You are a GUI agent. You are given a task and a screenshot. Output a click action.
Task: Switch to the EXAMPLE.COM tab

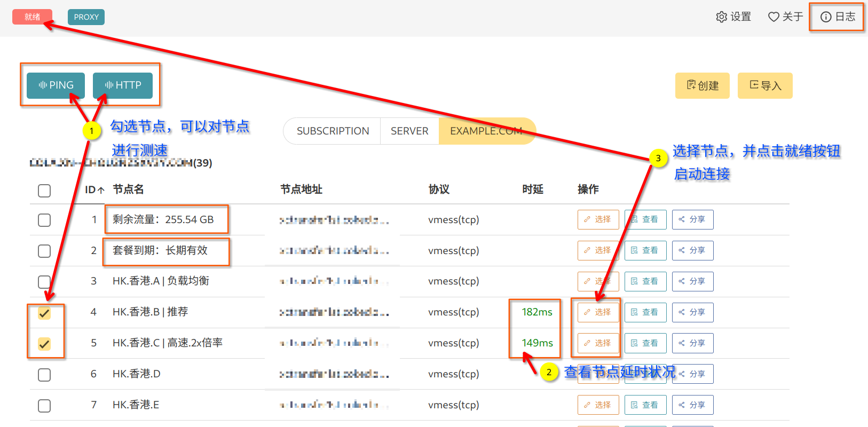click(x=486, y=131)
